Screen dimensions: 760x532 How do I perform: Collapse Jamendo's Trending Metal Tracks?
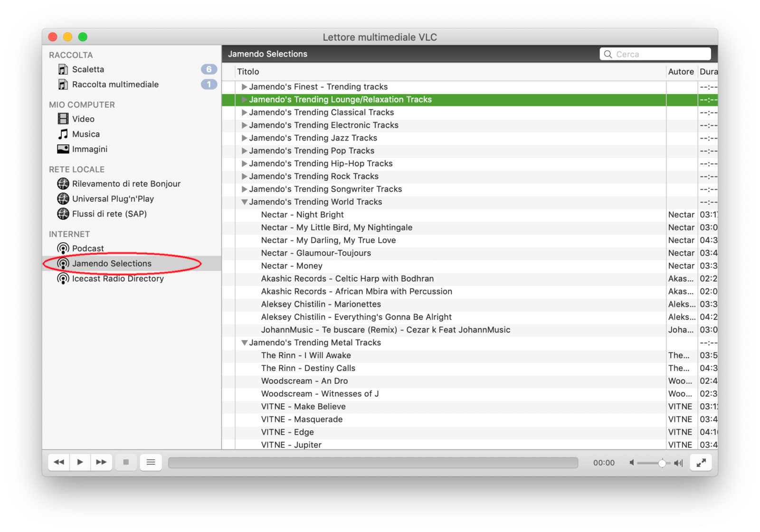click(244, 343)
